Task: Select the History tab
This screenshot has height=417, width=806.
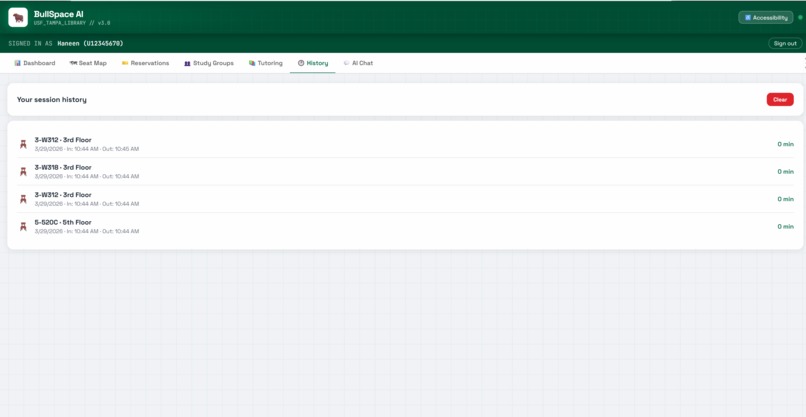Action: 313,63
